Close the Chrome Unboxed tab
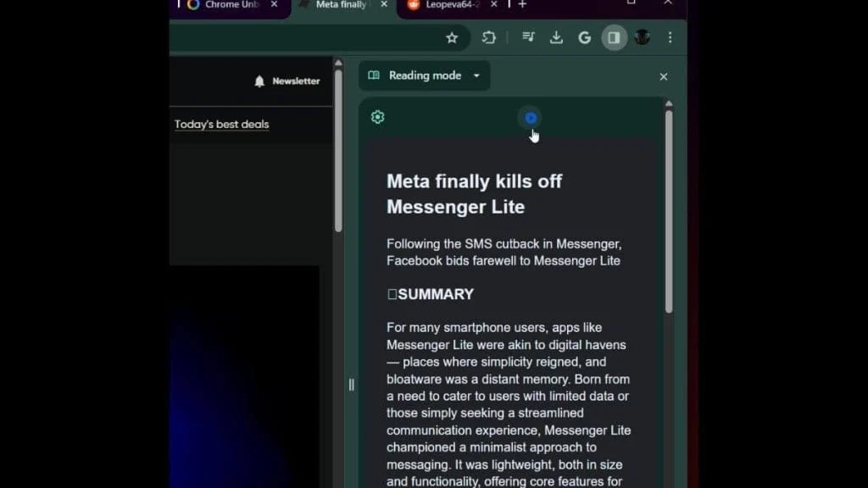Image resolution: width=868 pixels, height=488 pixels. click(x=274, y=4)
